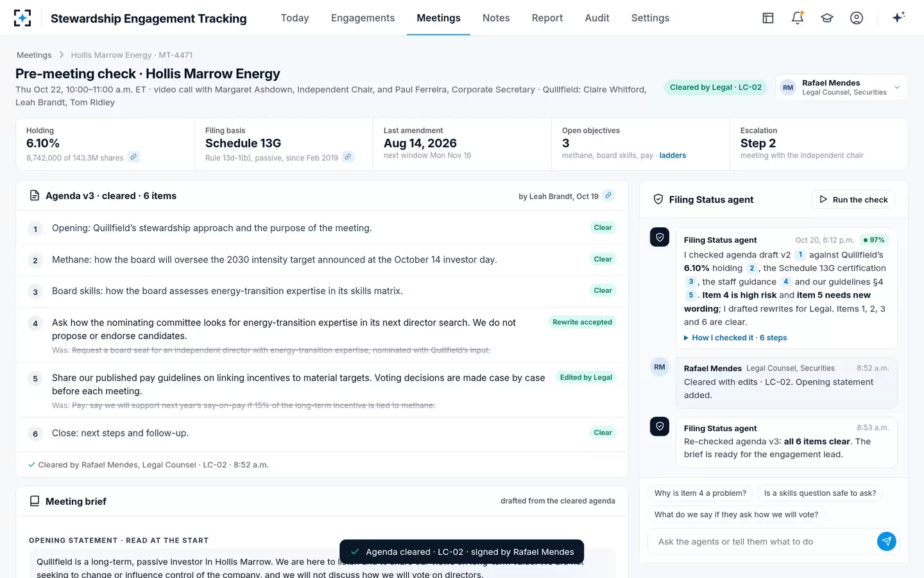Click the Hollis Marrow Energy · MT-4471 breadcrumb

[132, 55]
